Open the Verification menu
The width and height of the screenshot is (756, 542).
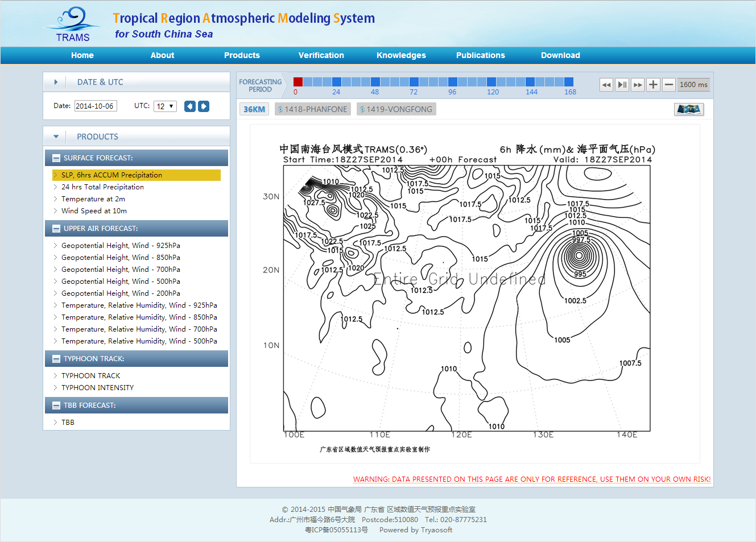pyautogui.click(x=321, y=55)
